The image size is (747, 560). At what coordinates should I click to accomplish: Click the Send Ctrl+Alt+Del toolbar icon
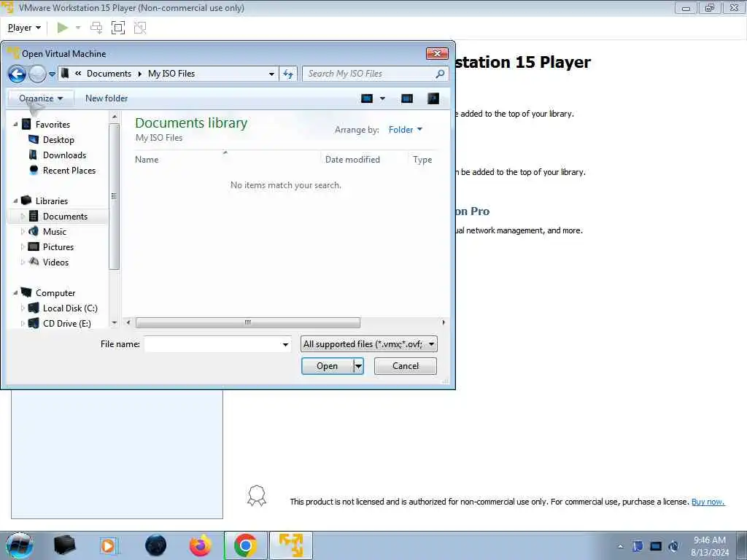coord(96,28)
